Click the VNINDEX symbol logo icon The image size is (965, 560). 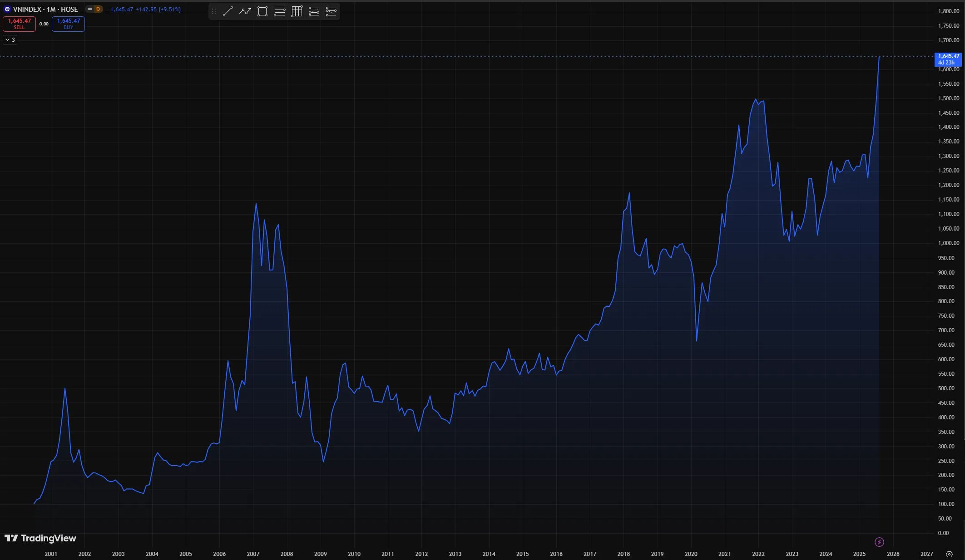point(7,9)
